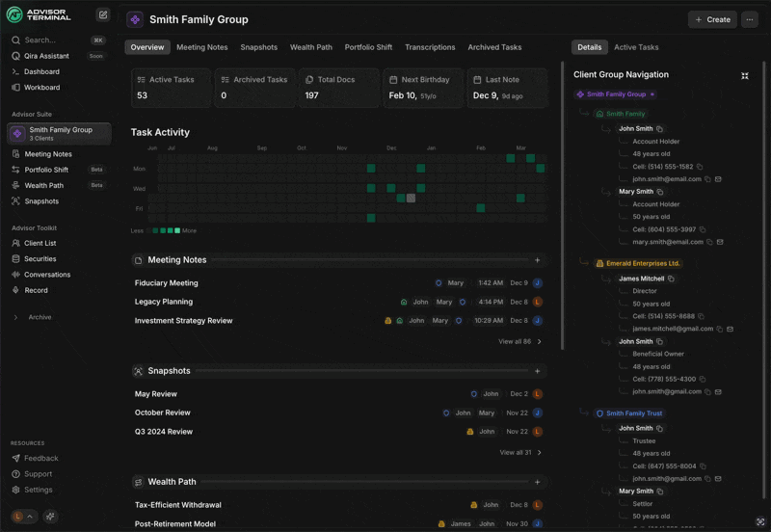Add a new Snapshot with plus

pyautogui.click(x=538, y=371)
